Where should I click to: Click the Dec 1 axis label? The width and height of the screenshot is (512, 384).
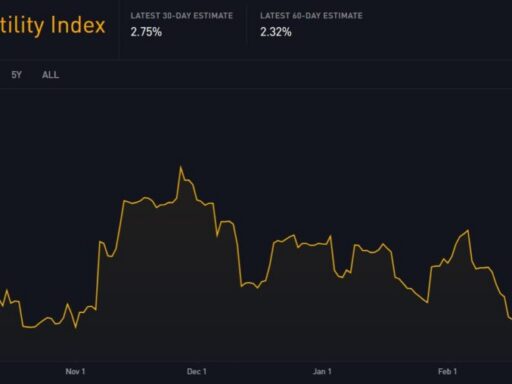tap(197, 371)
